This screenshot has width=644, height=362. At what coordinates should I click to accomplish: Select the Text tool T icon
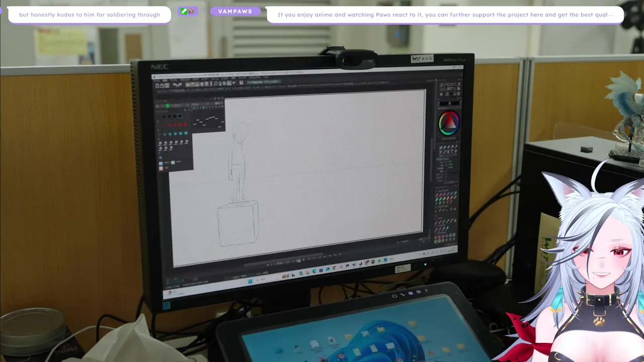(x=452, y=151)
